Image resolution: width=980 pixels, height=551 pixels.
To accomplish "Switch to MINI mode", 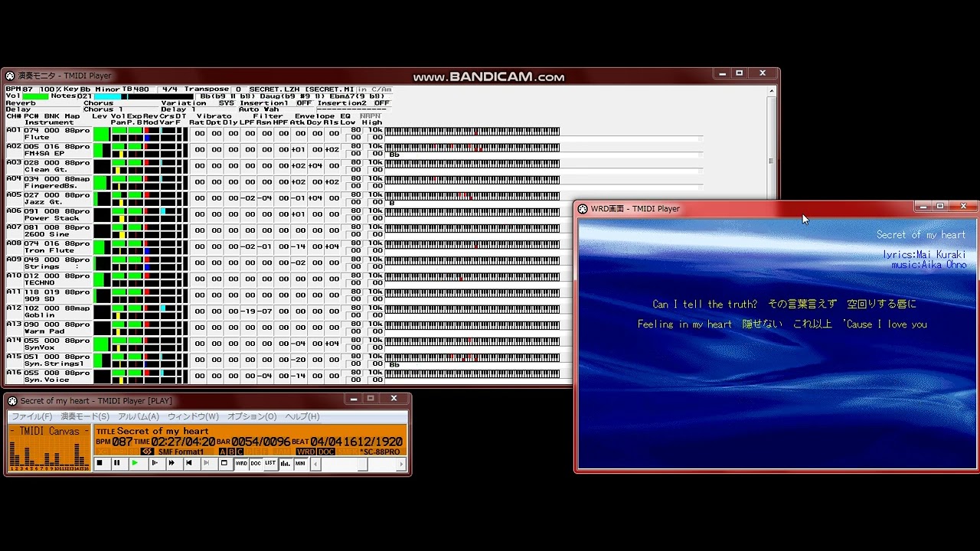I will [300, 463].
